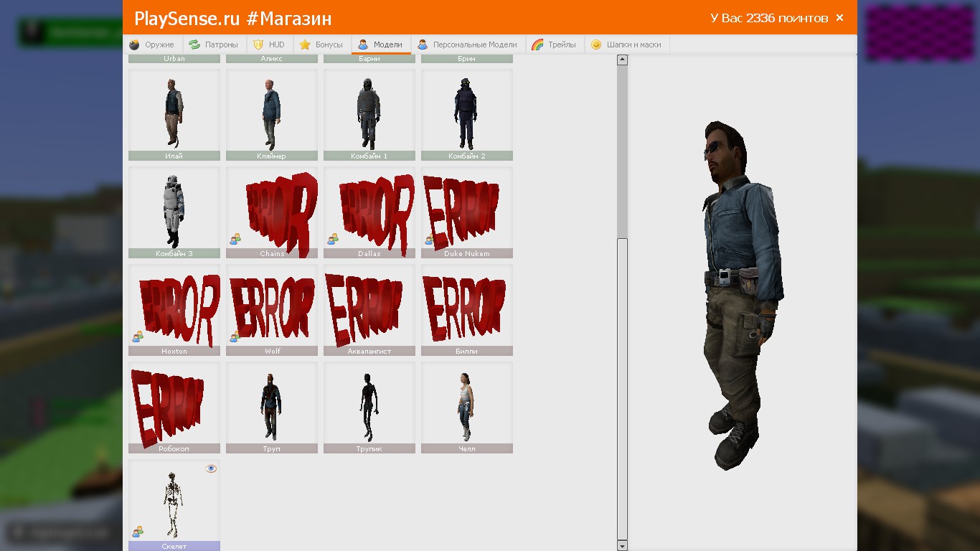Click the Аликс label at top row
980x551 pixels.
pyautogui.click(x=272, y=59)
